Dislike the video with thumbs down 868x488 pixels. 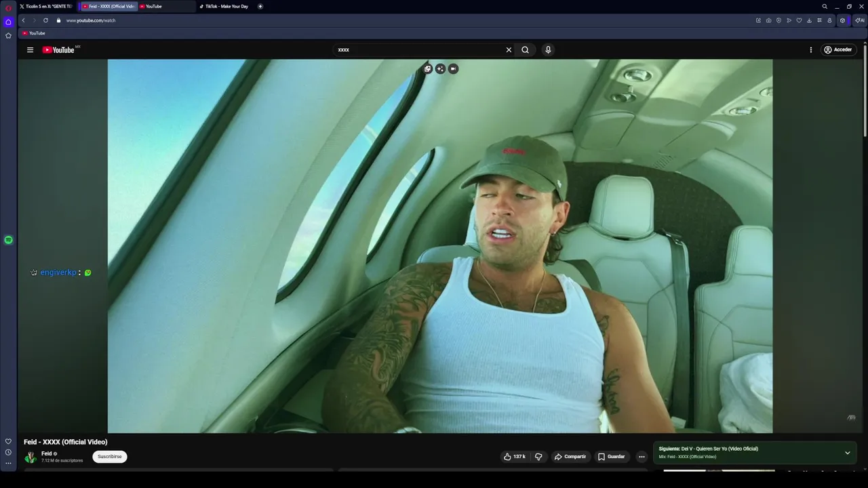(538, 457)
